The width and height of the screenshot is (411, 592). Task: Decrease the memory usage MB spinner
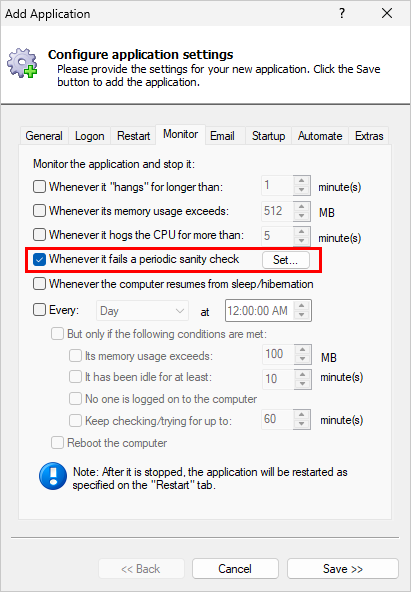301,216
